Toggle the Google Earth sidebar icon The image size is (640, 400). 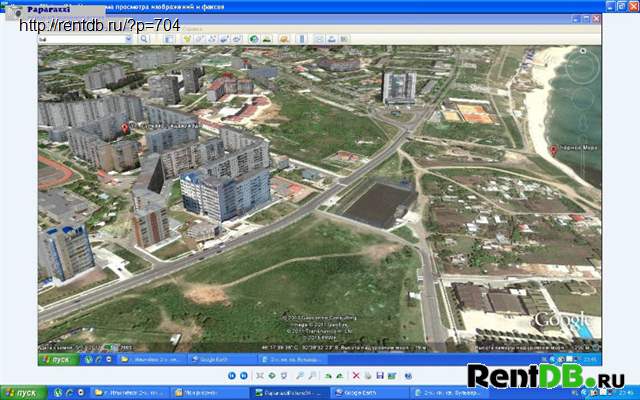[169, 39]
